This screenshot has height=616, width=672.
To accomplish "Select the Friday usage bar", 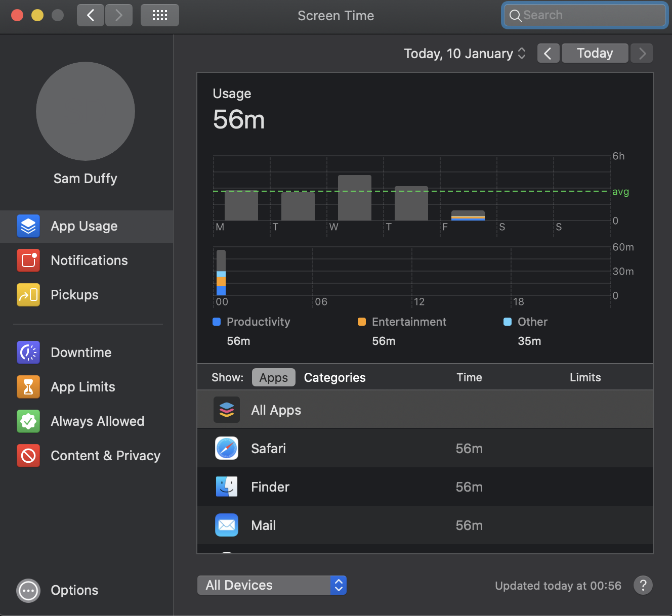I will 468,215.
